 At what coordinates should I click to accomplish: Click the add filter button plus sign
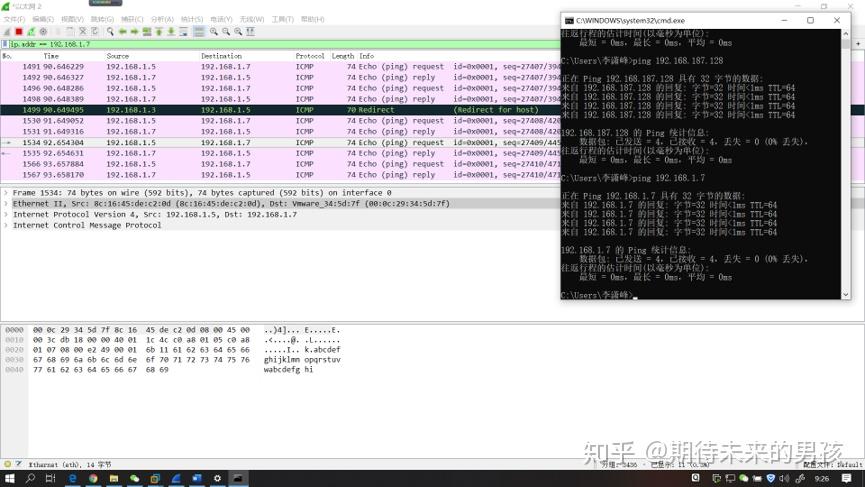858,44
